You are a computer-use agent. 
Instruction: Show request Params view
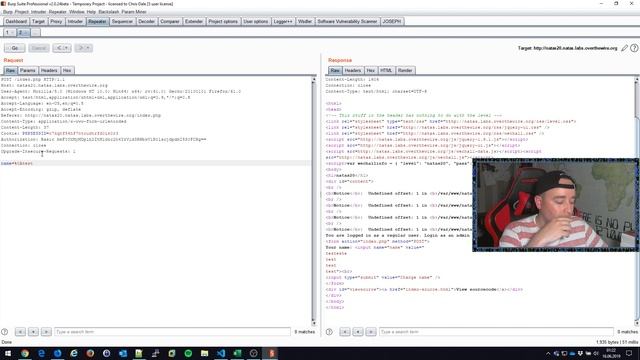coord(28,71)
